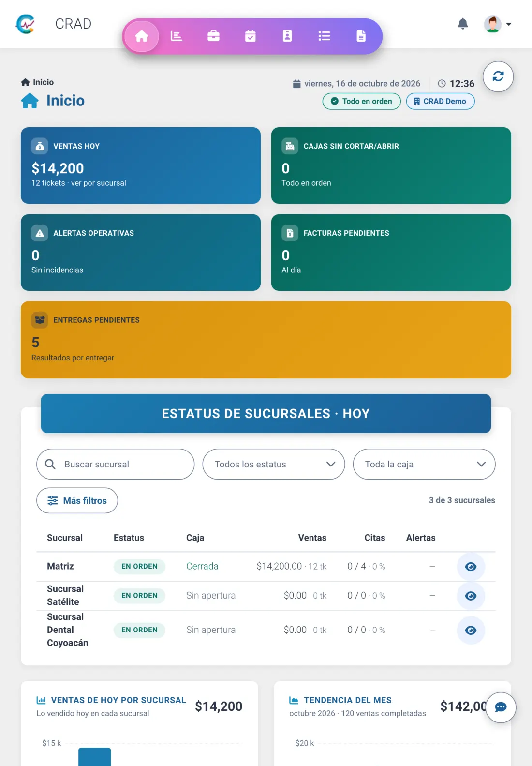The height and width of the screenshot is (766, 532).
Task: Click the Estatus column header
Action: point(129,538)
